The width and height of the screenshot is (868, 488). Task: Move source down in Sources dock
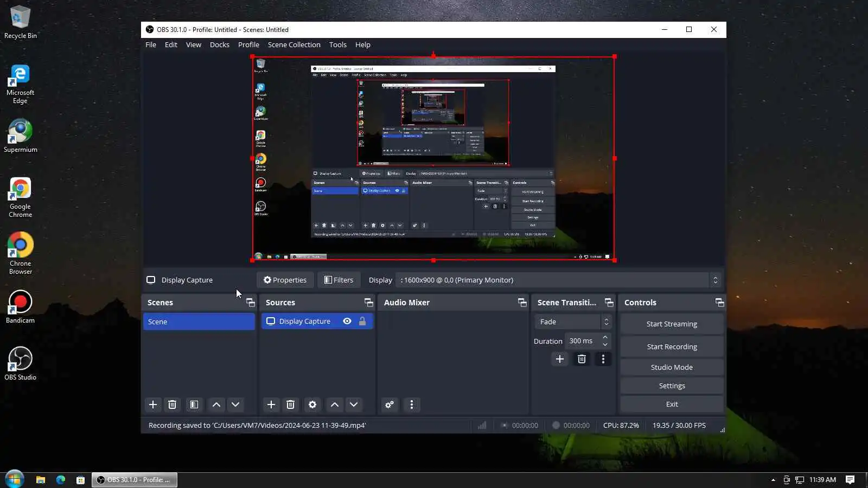[354, 404]
